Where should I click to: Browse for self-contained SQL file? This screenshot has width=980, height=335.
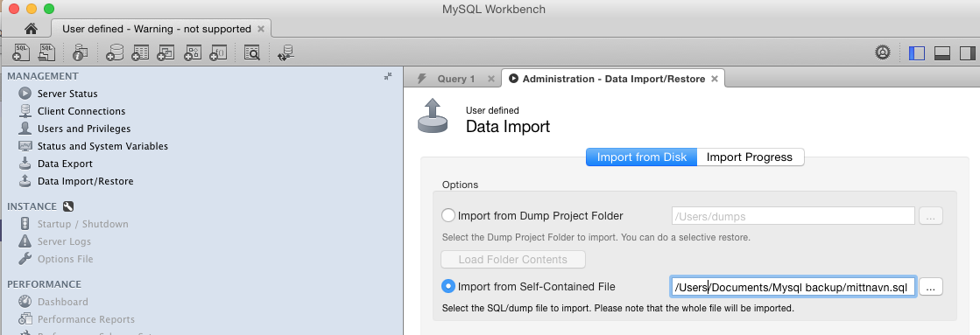(931, 287)
